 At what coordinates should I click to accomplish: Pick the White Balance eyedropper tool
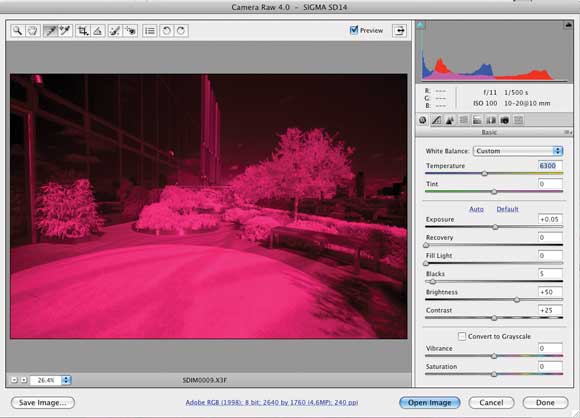click(50, 31)
